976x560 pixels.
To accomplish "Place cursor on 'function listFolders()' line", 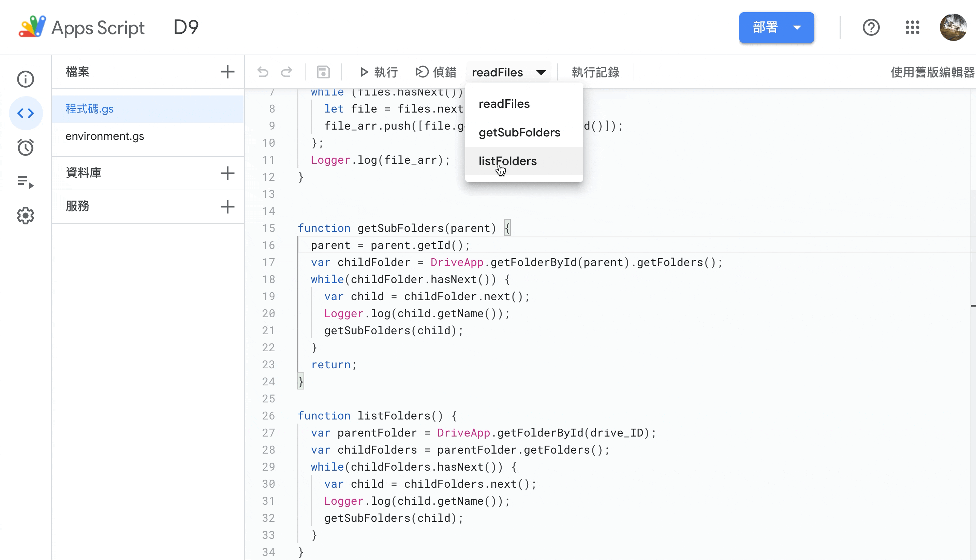I will [377, 416].
